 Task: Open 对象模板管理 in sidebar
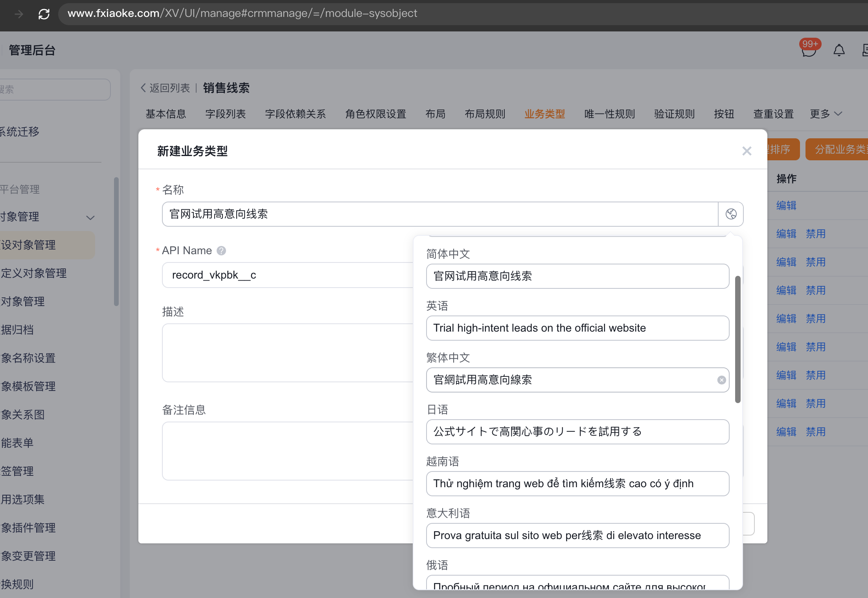[x=28, y=386]
